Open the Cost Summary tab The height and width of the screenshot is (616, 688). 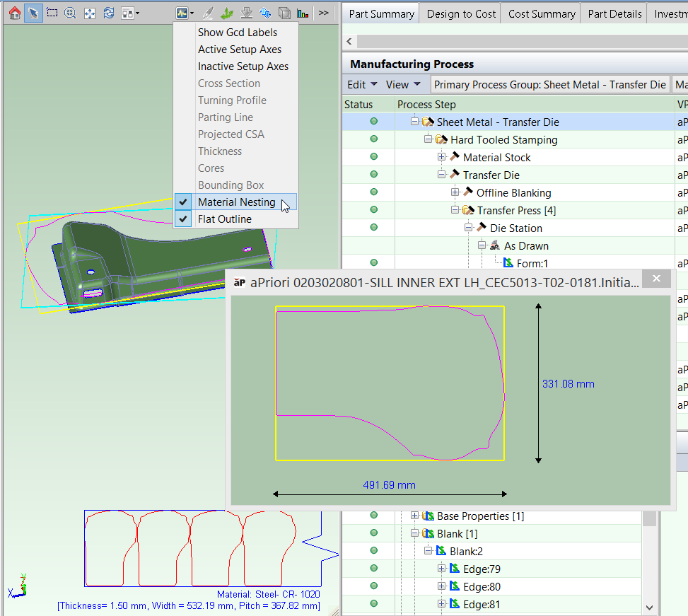tap(540, 13)
